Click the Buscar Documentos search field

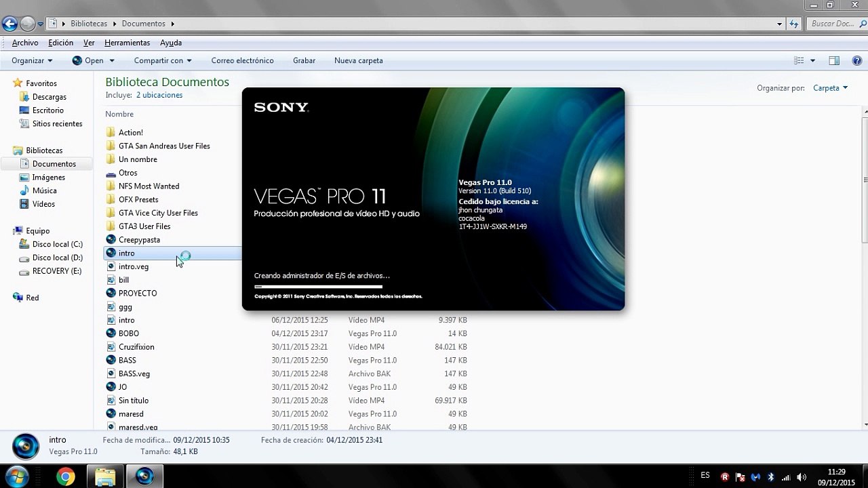click(x=837, y=24)
